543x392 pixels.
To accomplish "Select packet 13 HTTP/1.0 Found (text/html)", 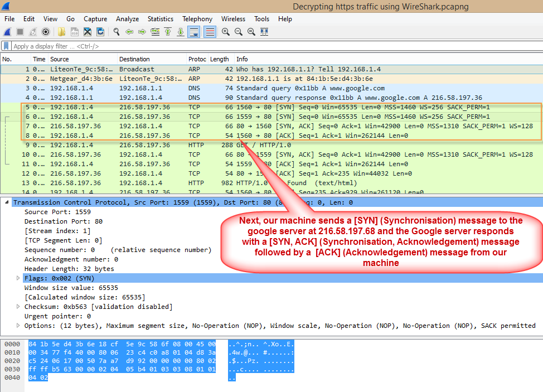I will 271,183.
